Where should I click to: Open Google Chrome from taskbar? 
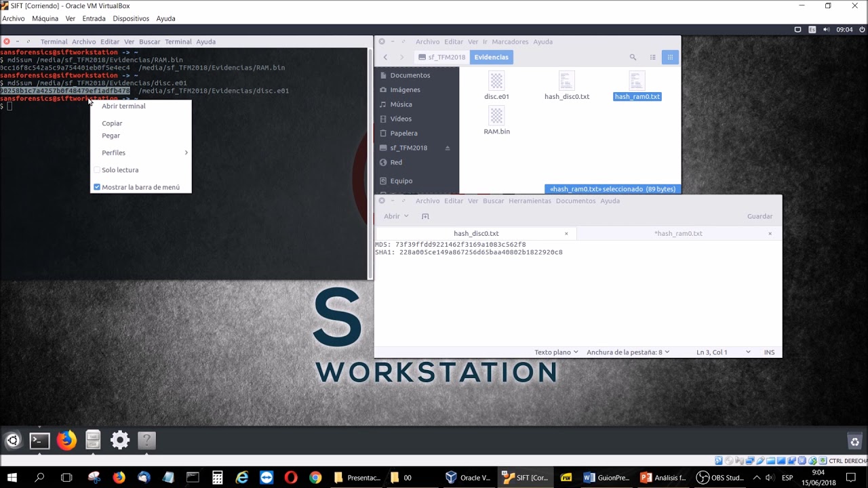pos(315,478)
